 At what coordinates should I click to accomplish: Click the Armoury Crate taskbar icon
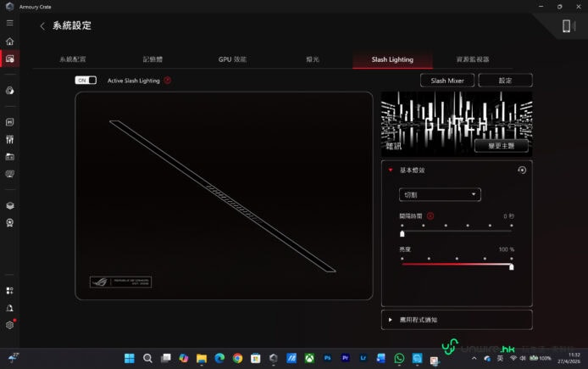[274, 359]
